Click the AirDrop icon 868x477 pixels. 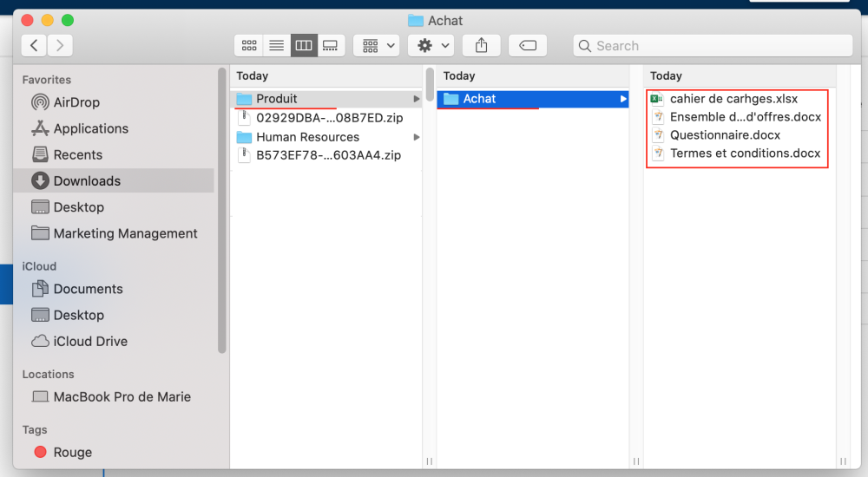click(40, 102)
